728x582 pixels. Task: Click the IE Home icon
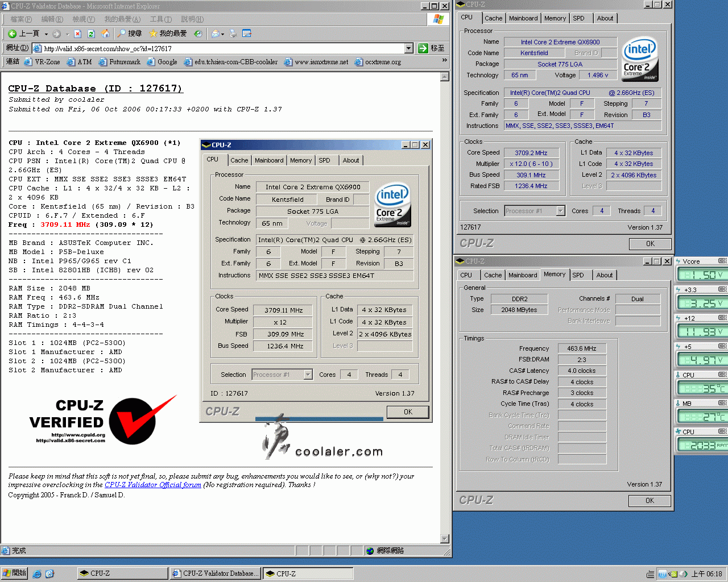tap(105, 34)
